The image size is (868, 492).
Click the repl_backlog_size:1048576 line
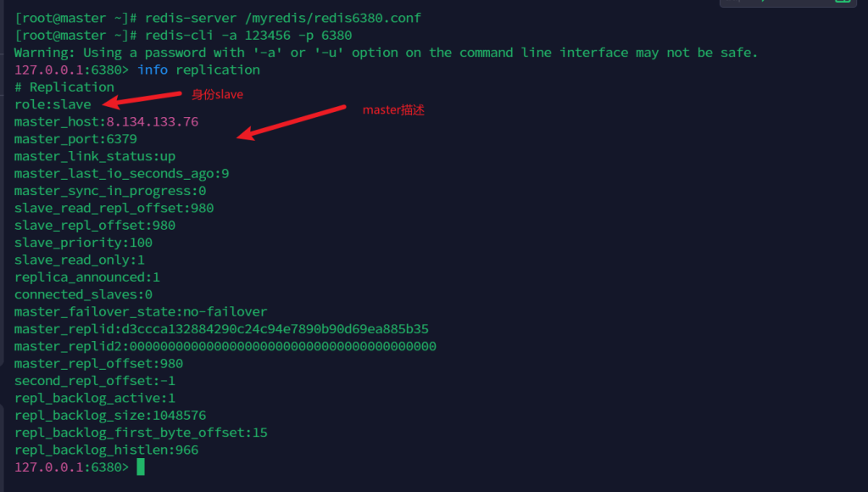[x=110, y=416]
